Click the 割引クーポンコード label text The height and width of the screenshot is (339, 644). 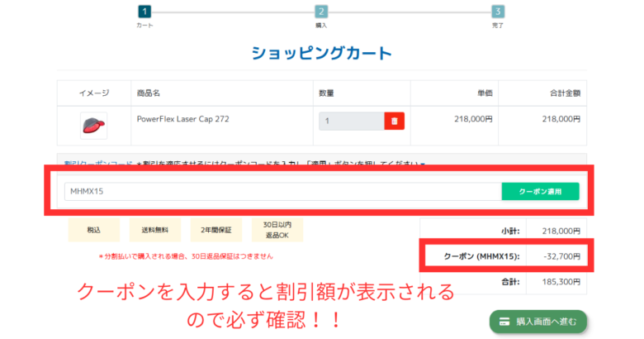coord(98,165)
